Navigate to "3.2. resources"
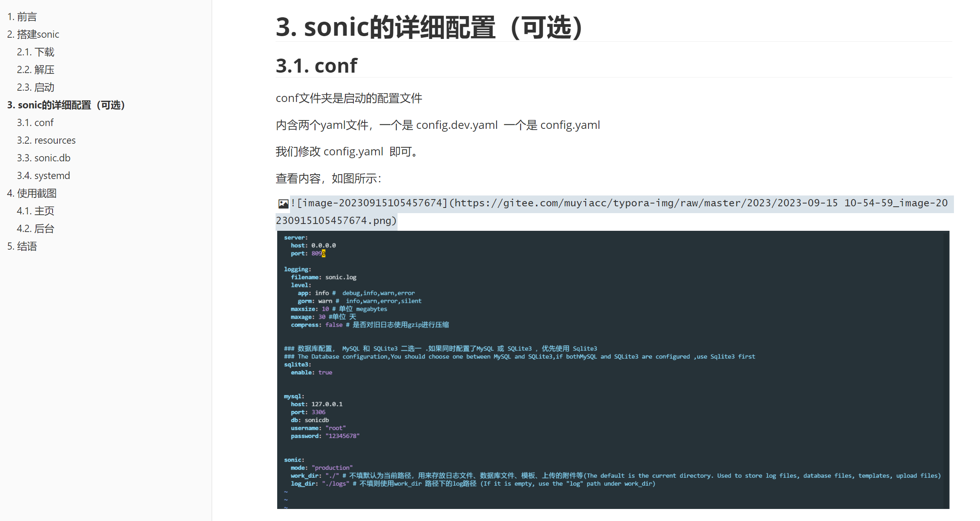The image size is (980, 521). 46,140
